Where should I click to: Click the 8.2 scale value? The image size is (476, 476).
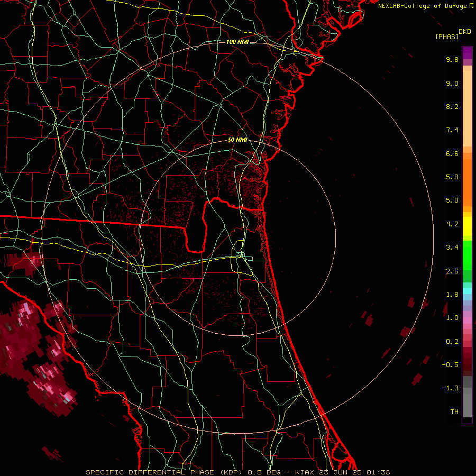(x=452, y=106)
